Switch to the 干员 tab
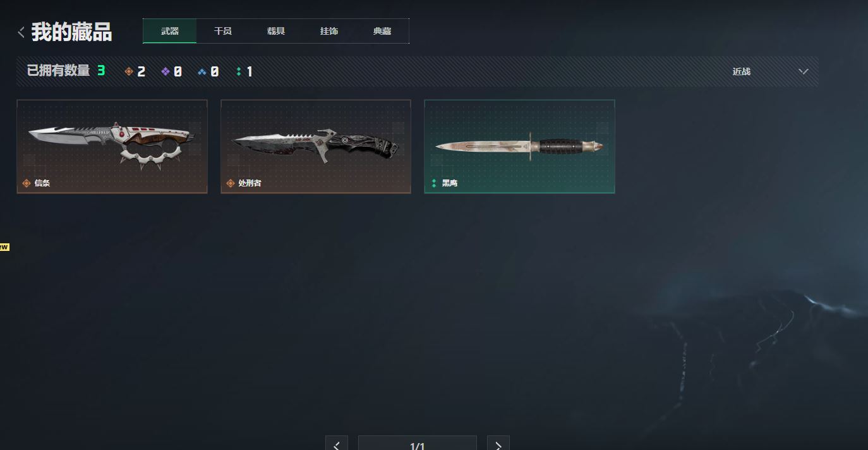This screenshot has height=450, width=868. (x=223, y=31)
